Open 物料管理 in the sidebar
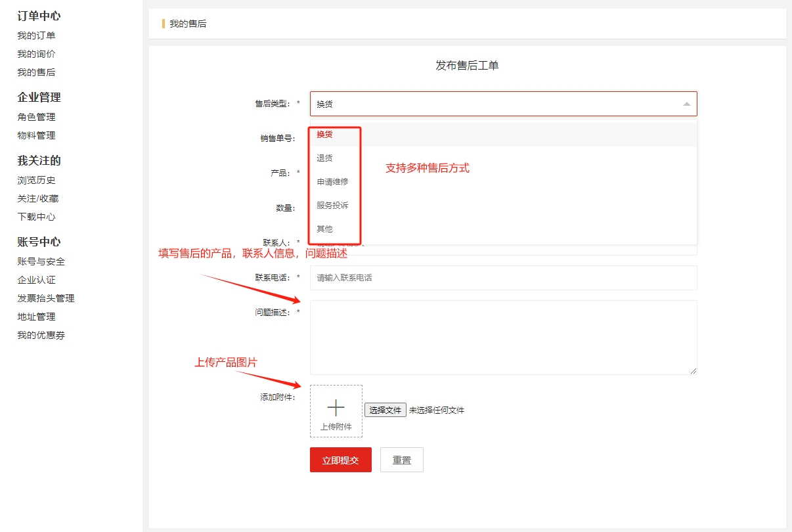This screenshot has width=792, height=532. pos(36,135)
